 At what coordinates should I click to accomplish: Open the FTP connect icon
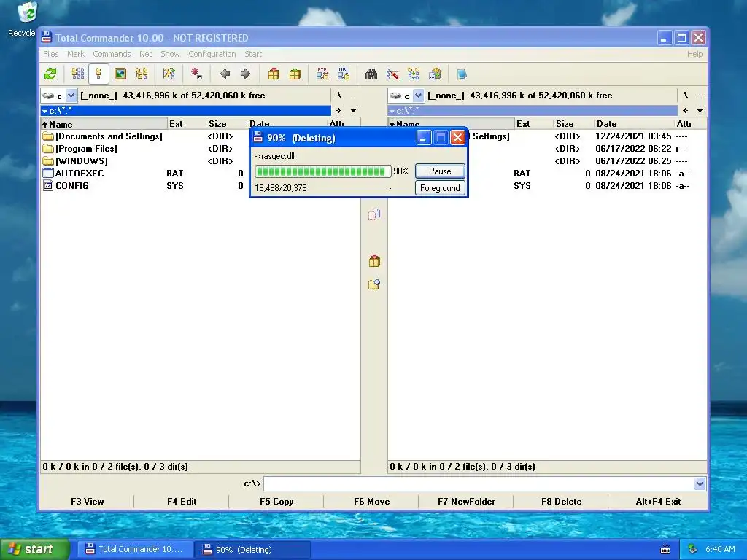(x=322, y=74)
